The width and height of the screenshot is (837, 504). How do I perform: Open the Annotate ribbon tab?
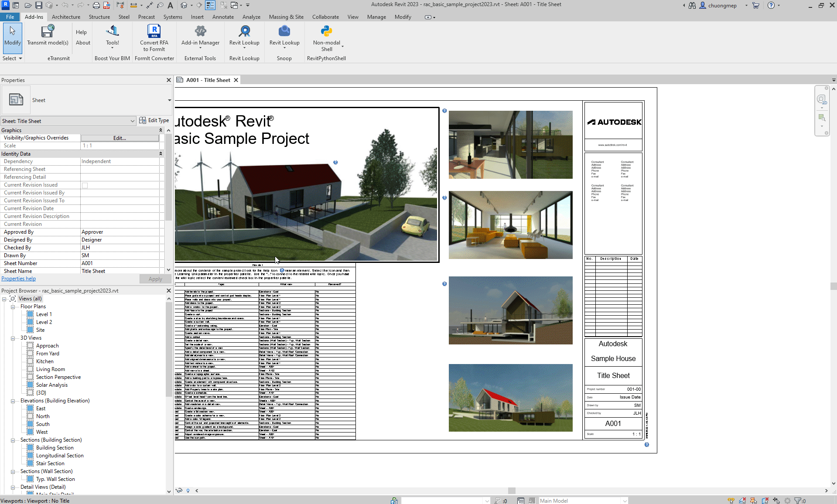[x=223, y=17]
